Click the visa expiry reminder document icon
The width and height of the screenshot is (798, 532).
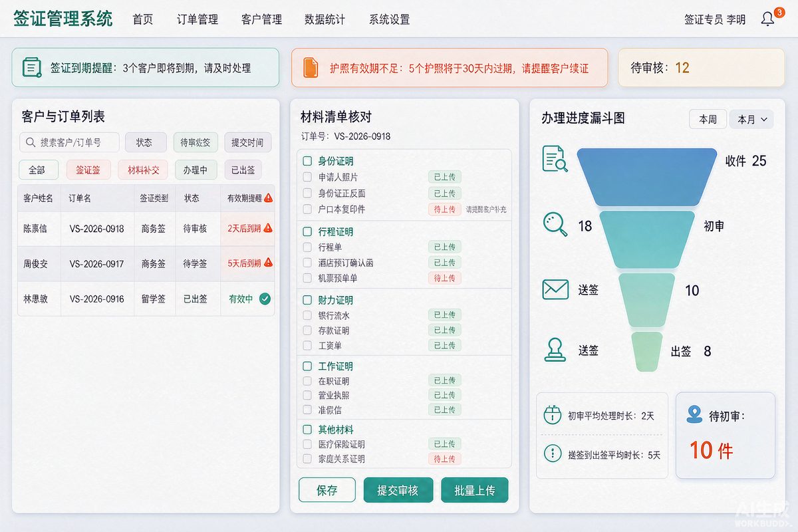pos(32,68)
